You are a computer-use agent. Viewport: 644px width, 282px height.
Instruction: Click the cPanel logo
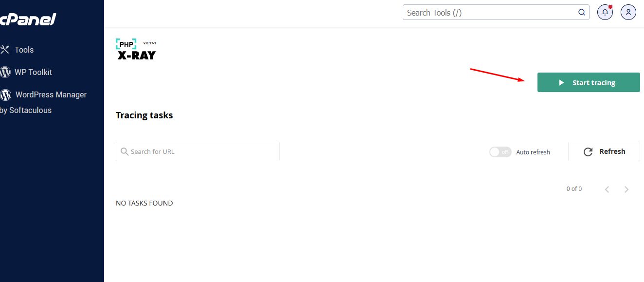[x=28, y=19]
